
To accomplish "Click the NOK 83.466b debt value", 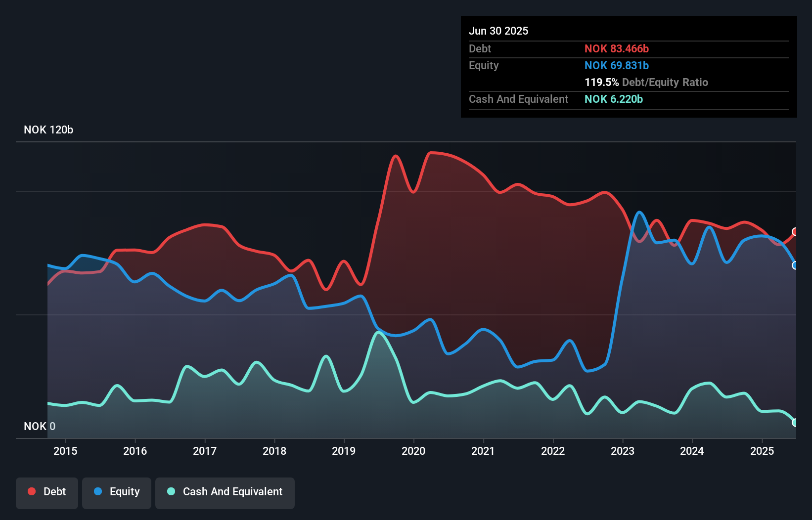I will pos(616,48).
